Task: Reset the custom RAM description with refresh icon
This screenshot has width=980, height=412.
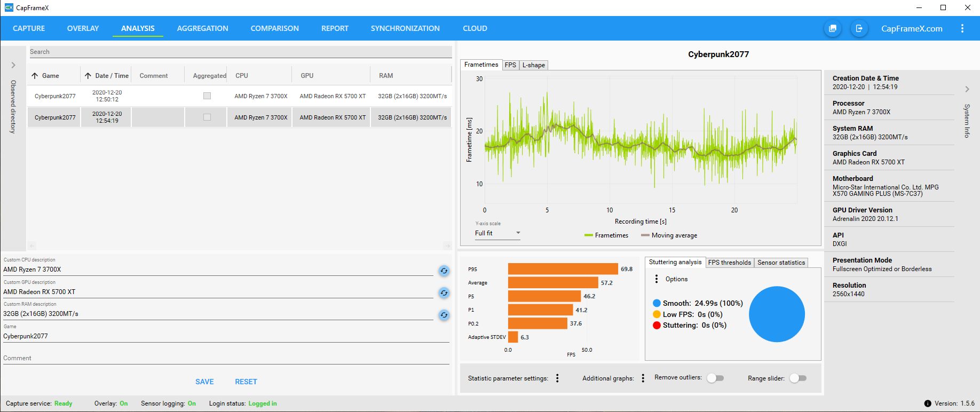Action: point(444,315)
